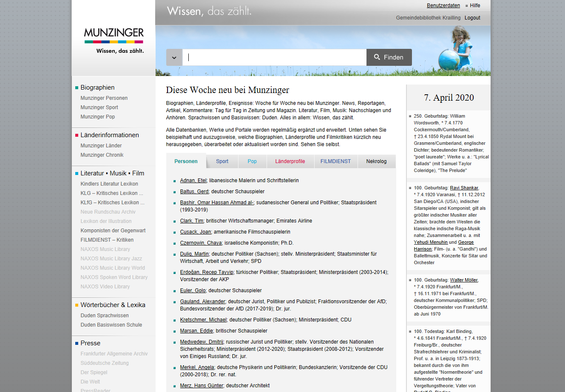Viewport: 565px width, 392px height.
Task: Open the Adnan, Etel entry
Action: (x=193, y=180)
